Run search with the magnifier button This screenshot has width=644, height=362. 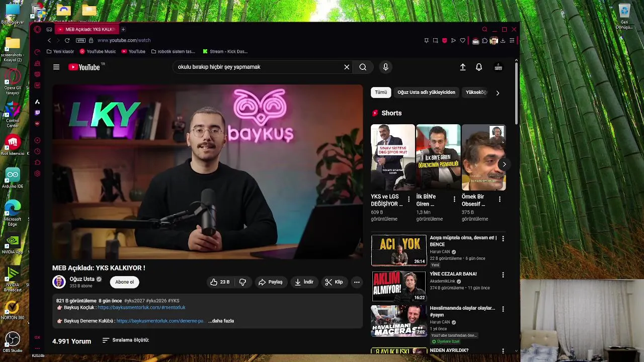pyautogui.click(x=363, y=67)
